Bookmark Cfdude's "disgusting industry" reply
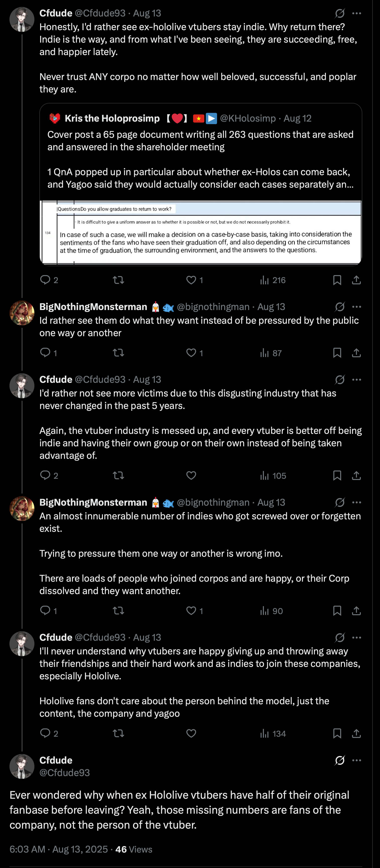380x868 pixels. tap(337, 475)
